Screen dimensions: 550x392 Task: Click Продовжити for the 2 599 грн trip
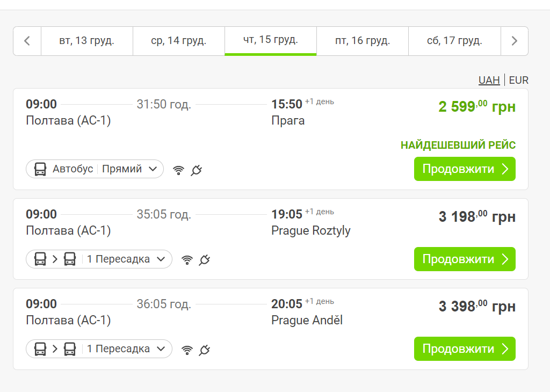[x=465, y=169]
